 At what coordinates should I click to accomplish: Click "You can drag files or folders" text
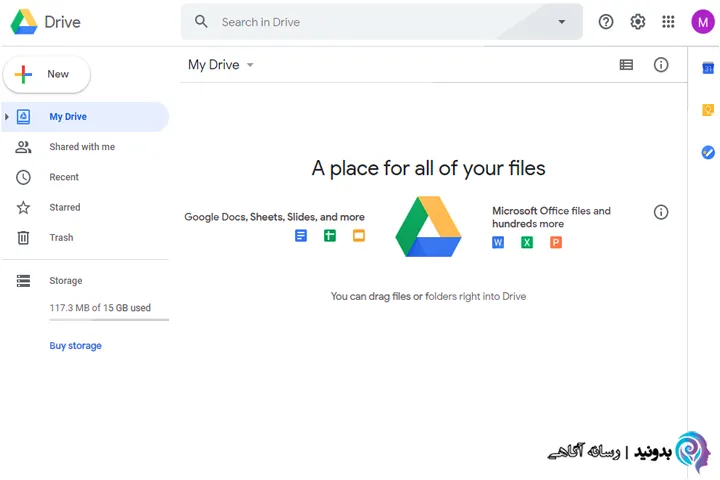[394, 296]
